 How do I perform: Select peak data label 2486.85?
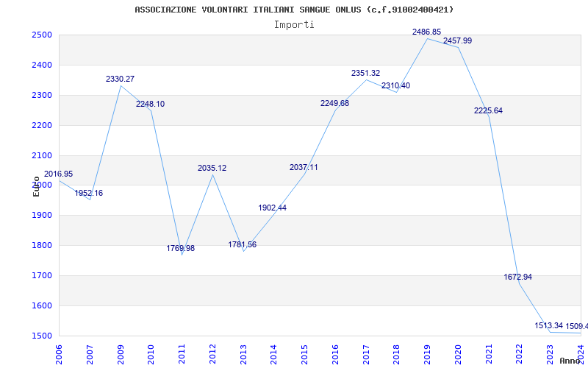427,32
